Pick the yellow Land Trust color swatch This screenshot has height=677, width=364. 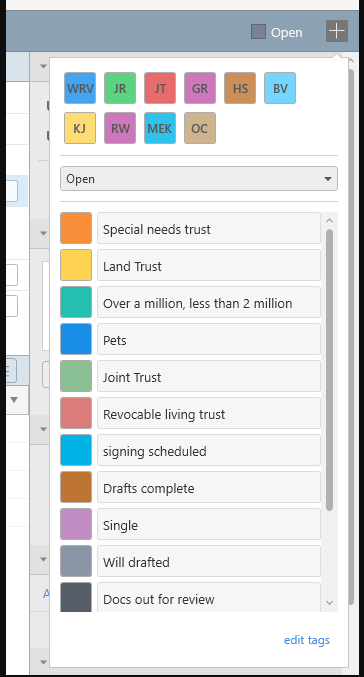click(x=76, y=265)
